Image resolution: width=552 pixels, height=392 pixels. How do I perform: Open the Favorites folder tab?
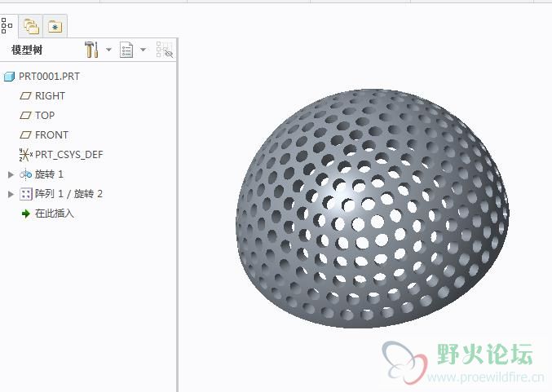tap(55, 26)
